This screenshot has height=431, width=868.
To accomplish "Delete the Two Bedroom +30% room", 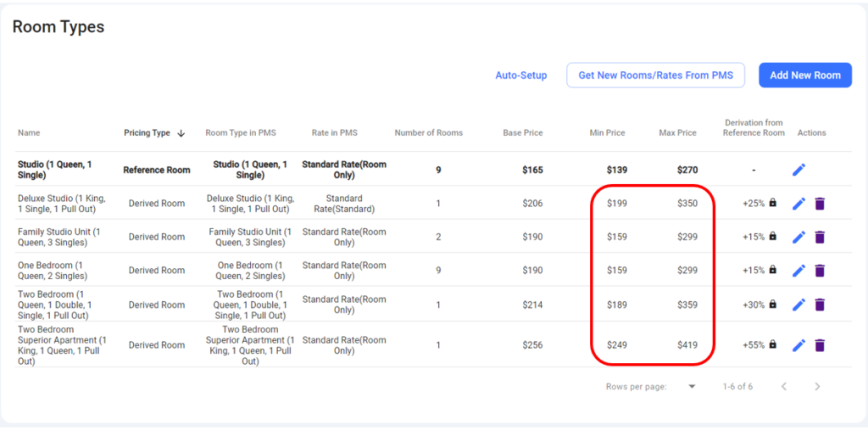I will (820, 305).
